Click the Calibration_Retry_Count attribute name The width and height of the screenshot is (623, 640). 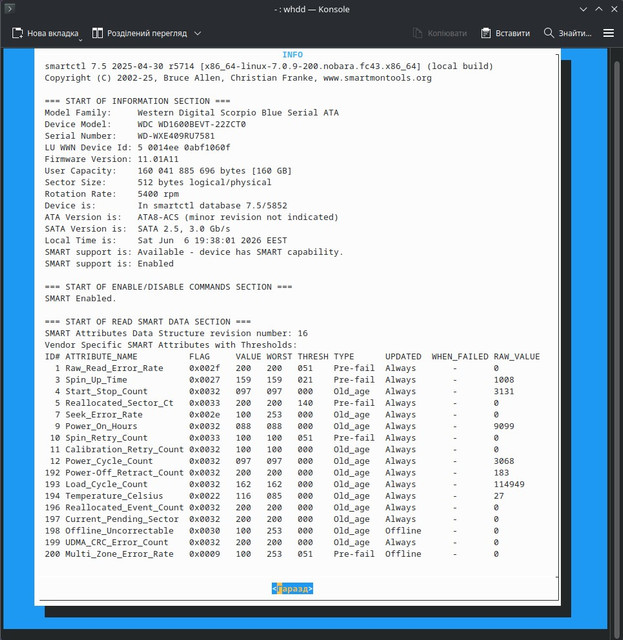click(125, 449)
